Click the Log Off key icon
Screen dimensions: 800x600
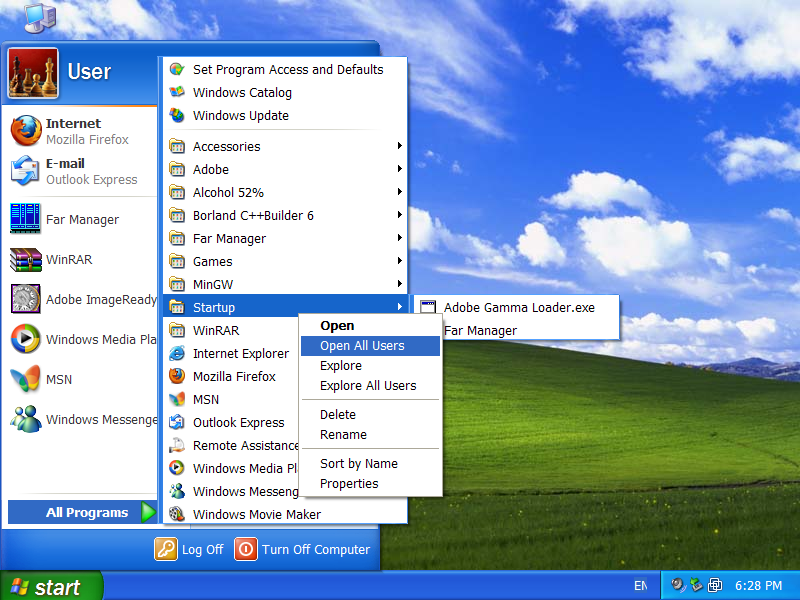tap(166, 549)
